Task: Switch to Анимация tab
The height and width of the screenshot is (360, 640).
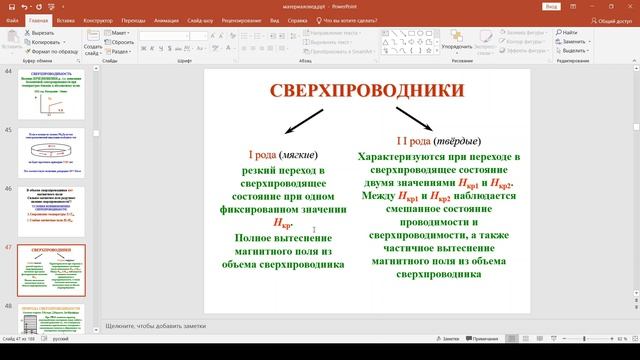Action: 166,20
